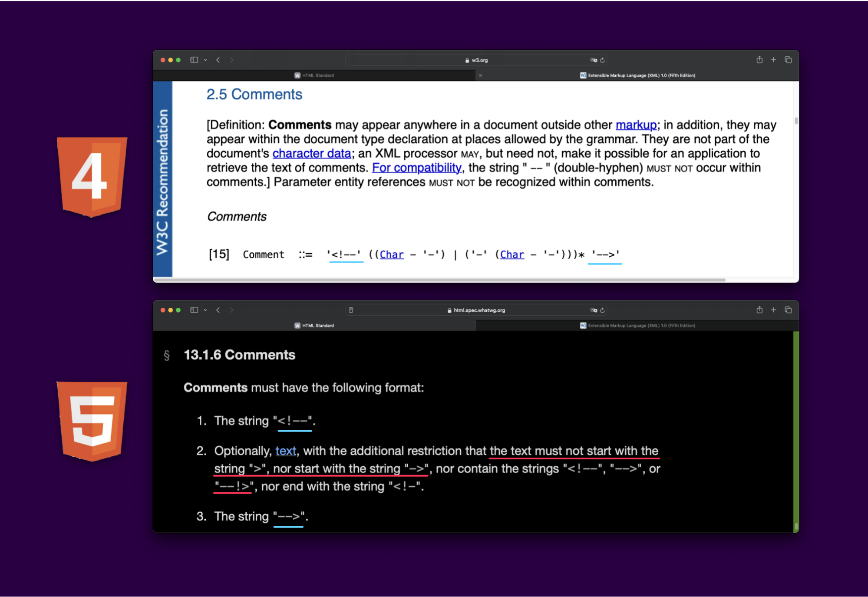This screenshot has height=597, width=868.
Task: Open the 'character data' link
Action: click(312, 153)
